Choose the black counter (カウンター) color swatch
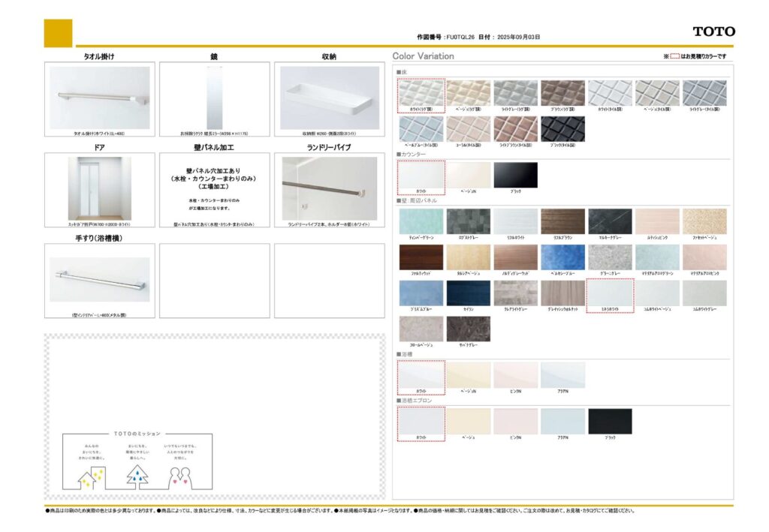Viewport: 769px width, 532px height. pos(515,174)
